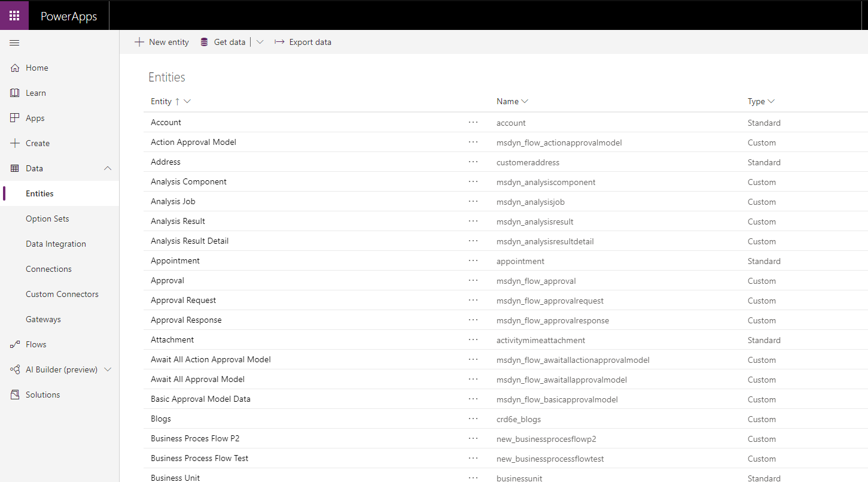Click the Entity sort arrow
868x482 pixels.
[177, 102]
